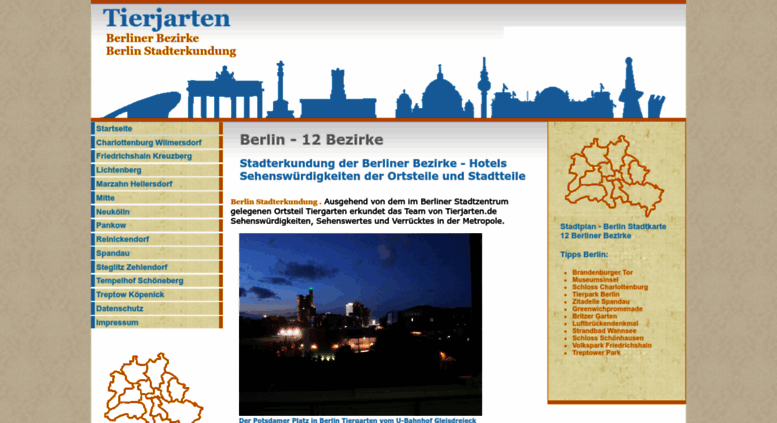Open Zitadelle Spandau tip link

pos(601,302)
